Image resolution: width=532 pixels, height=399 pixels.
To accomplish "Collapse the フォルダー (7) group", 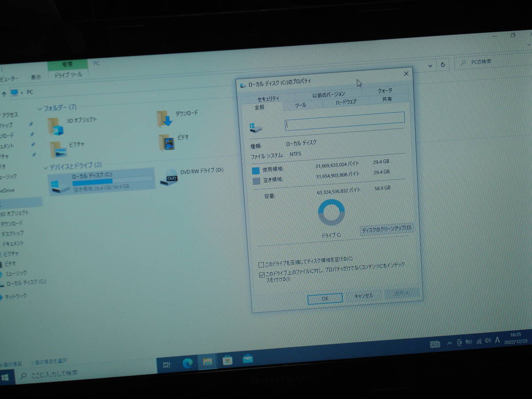I will pyautogui.click(x=39, y=109).
